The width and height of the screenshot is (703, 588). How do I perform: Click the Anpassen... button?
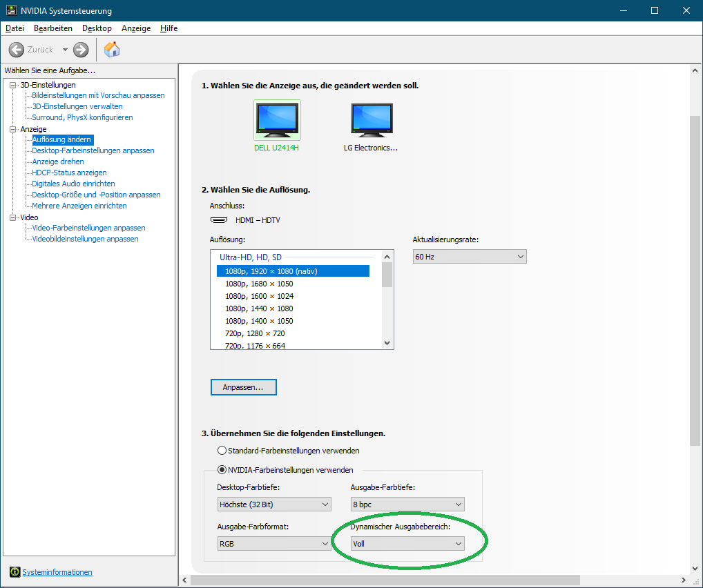[244, 387]
